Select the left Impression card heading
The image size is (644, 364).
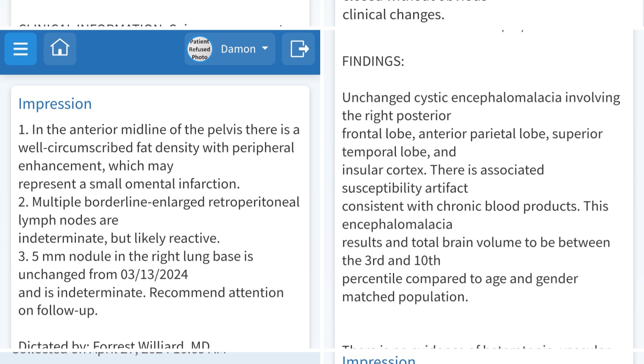pos(55,104)
